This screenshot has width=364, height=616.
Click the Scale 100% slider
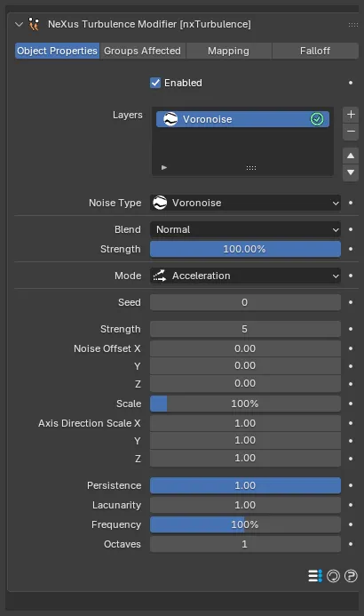pyautogui.click(x=245, y=404)
